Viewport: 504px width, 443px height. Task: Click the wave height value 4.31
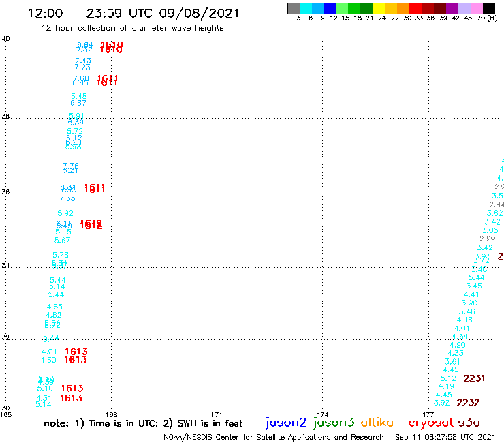click(x=44, y=399)
